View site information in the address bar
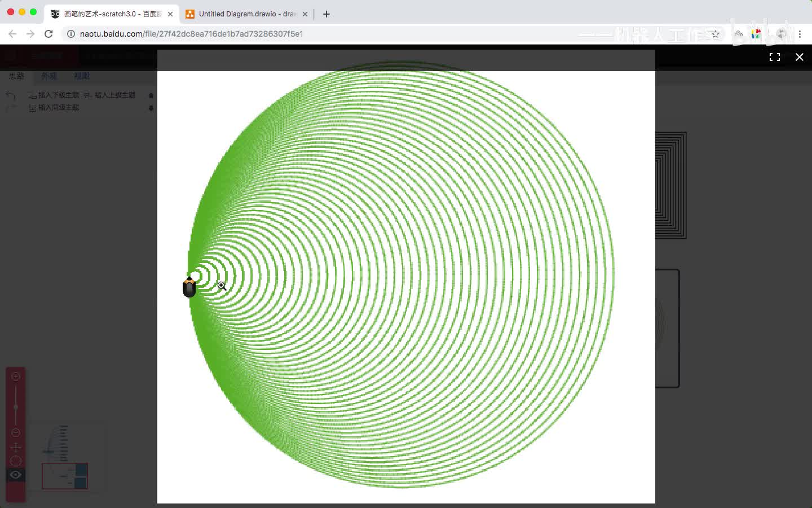This screenshot has width=812, height=508. click(x=71, y=34)
